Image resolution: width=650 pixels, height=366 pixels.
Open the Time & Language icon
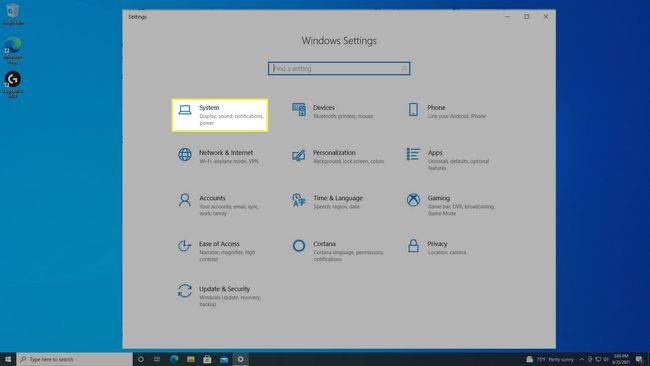pyautogui.click(x=298, y=200)
